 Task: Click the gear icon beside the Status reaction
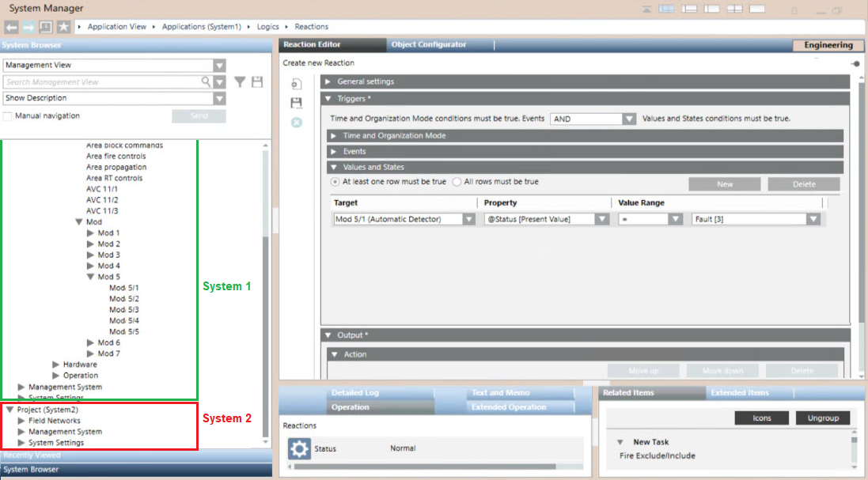point(298,448)
